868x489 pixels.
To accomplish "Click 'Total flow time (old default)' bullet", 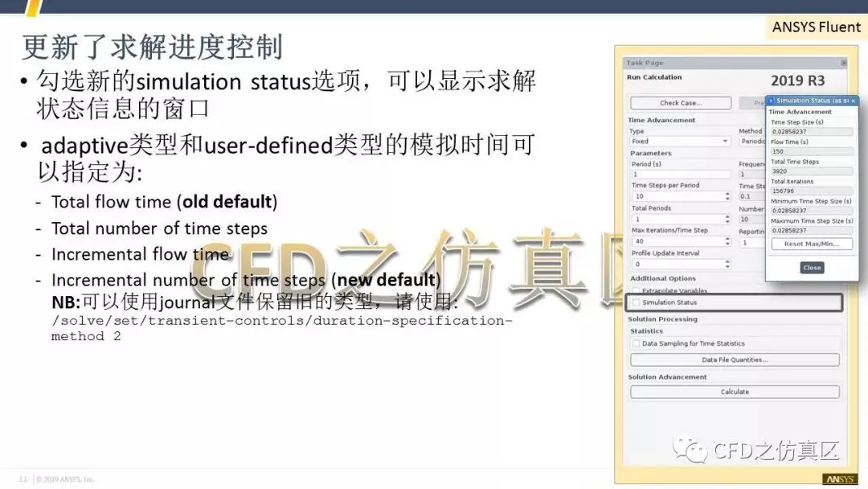I will 165,202.
